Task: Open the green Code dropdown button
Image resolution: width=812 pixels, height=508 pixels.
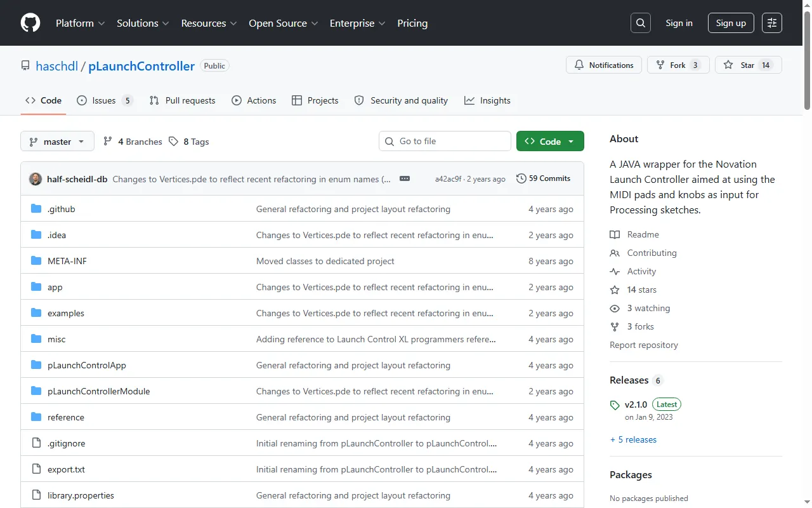Action: [550, 141]
